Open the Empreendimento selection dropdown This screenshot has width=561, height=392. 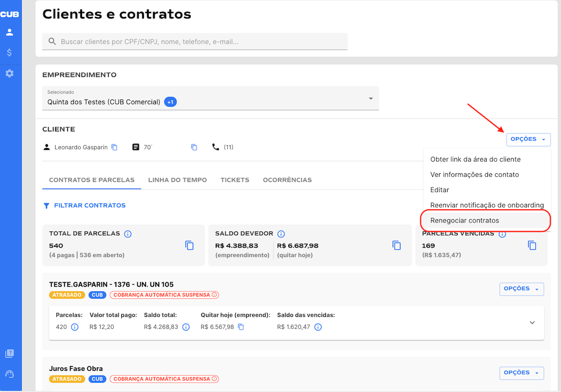(370, 99)
